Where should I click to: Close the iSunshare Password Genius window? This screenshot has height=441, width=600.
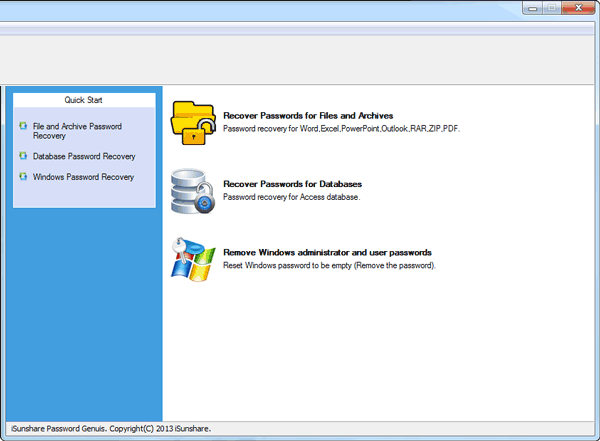pyautogui.click(x=579, y=7)
